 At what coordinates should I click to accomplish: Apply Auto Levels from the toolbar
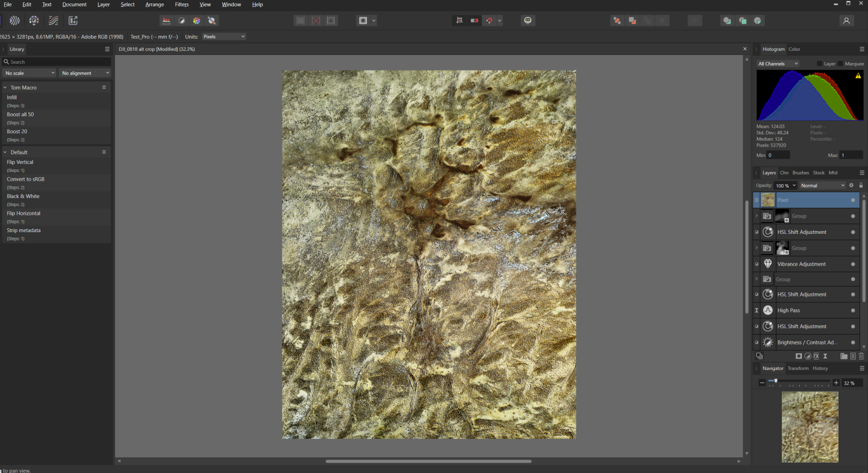pyautogui.click(x=167, y=21)
